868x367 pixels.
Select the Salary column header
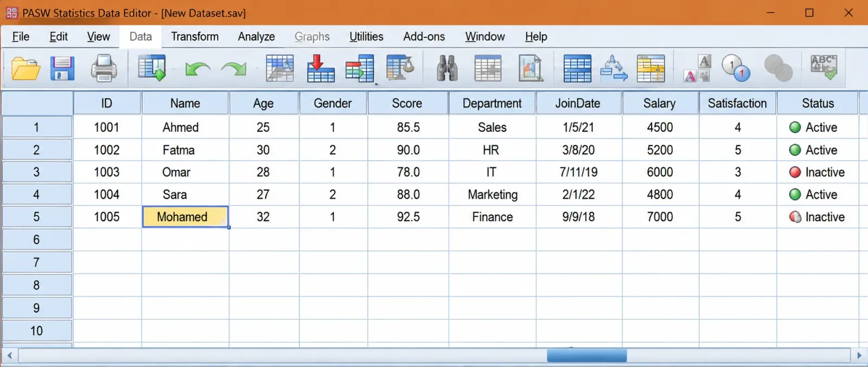coord(660,103)
